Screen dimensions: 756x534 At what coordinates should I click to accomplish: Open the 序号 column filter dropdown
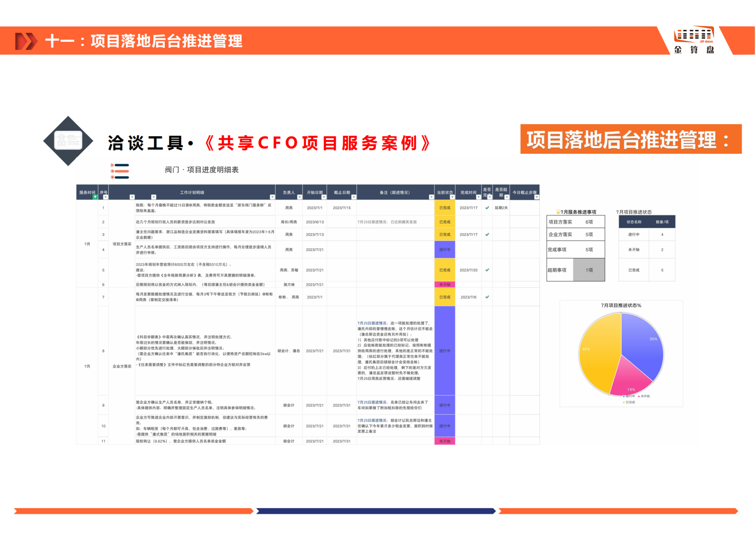coord(105,197)
